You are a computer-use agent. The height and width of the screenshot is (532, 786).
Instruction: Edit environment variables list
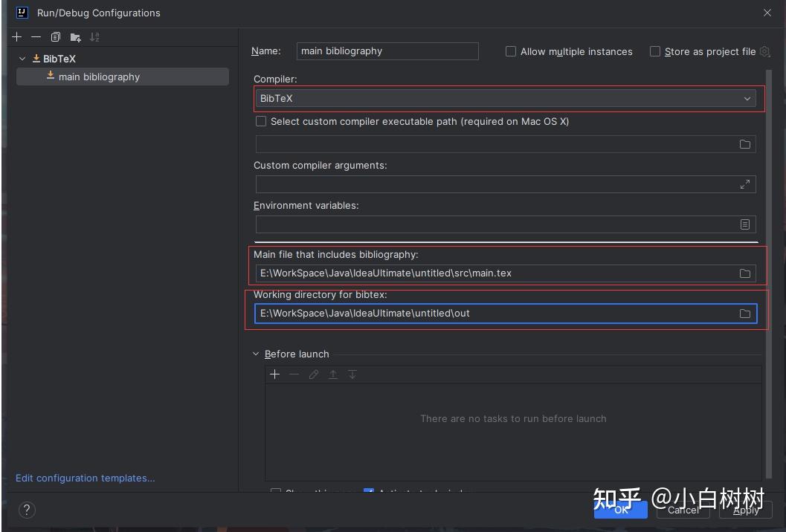coord(745,224)
